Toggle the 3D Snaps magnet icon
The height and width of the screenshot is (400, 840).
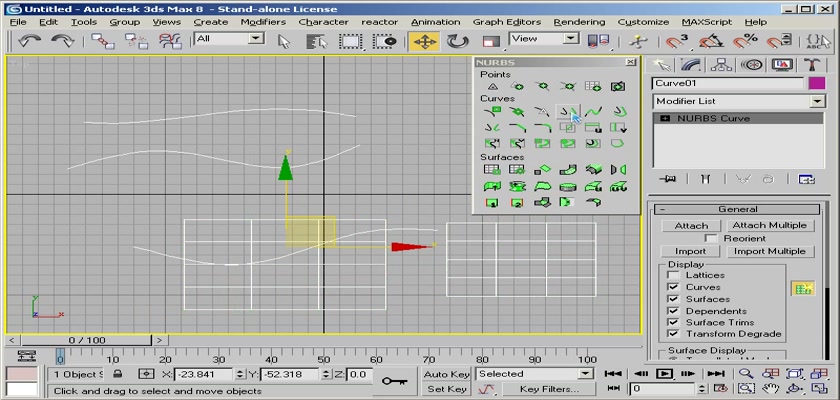click(x=677, y=42)
